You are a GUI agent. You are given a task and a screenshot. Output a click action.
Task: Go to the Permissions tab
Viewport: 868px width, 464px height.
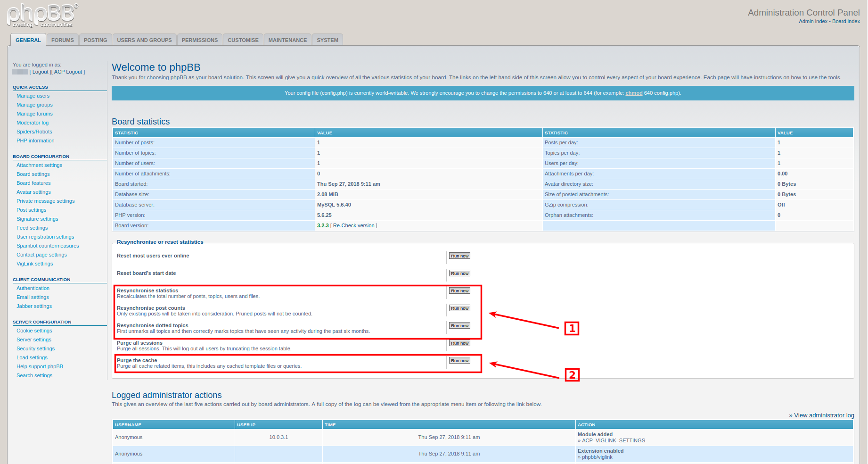pos(200,40)
